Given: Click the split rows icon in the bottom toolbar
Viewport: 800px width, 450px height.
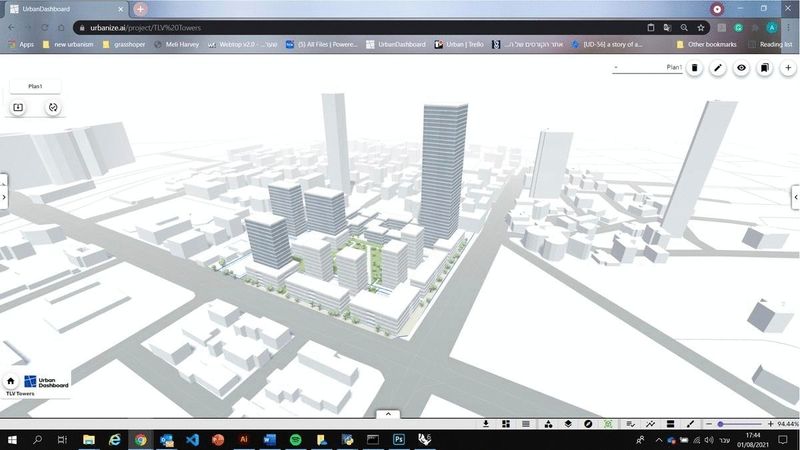Looking at the screenshot, I should (670, 424).
